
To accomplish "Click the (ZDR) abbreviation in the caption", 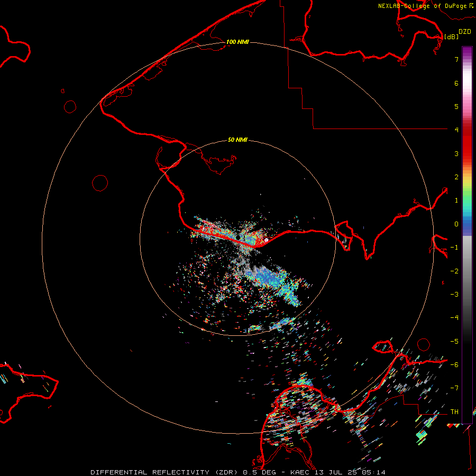I will coord(227,472).
